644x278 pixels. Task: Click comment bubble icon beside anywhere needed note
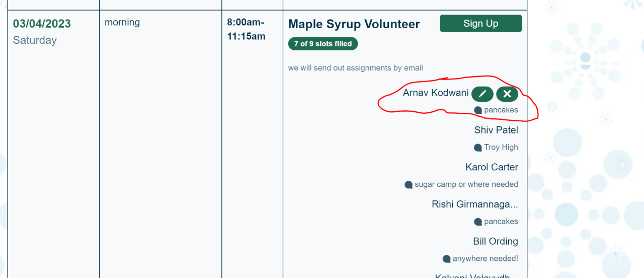(446, 259)
